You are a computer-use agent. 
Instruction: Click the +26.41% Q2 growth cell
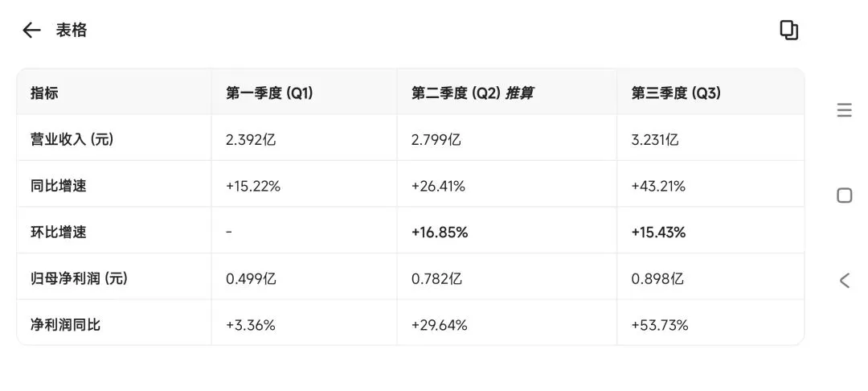pyautogui.click(x=438, y=186)
